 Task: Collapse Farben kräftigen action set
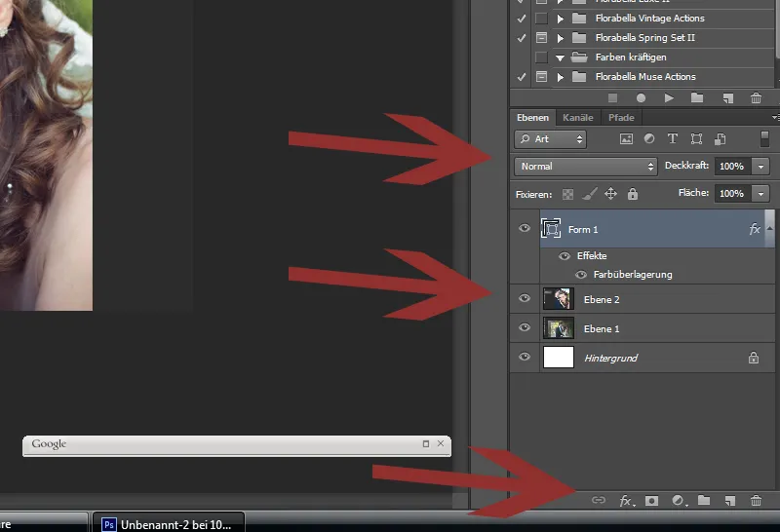[x=560, y=58]
